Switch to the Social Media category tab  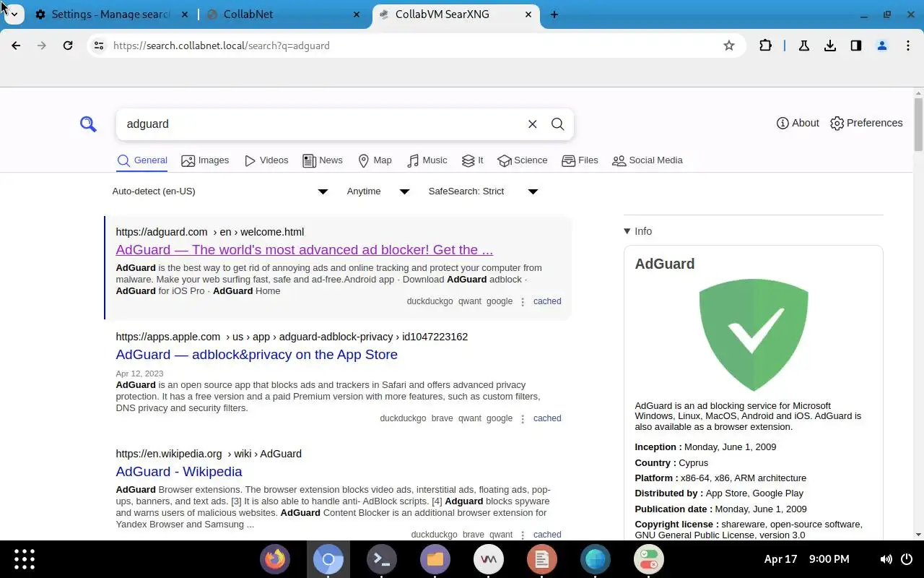[x=647, y=160]
